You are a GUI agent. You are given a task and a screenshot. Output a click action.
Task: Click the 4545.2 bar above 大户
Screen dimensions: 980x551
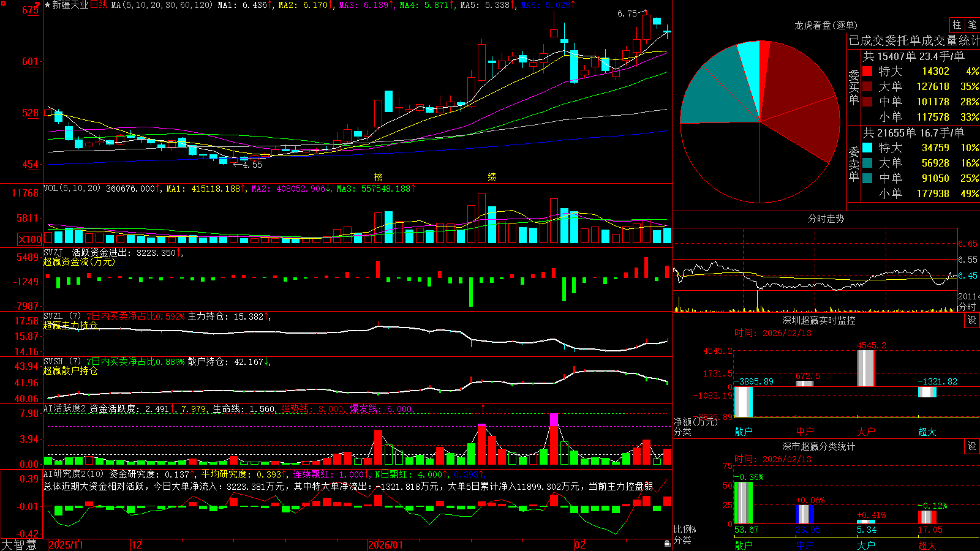[x=866, y=369]
